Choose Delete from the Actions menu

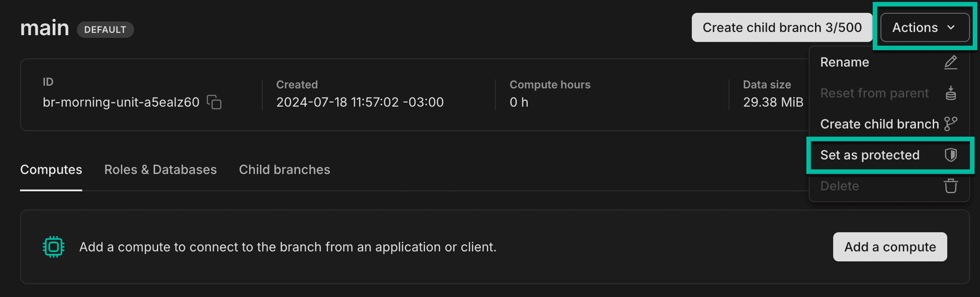(839, 186)
